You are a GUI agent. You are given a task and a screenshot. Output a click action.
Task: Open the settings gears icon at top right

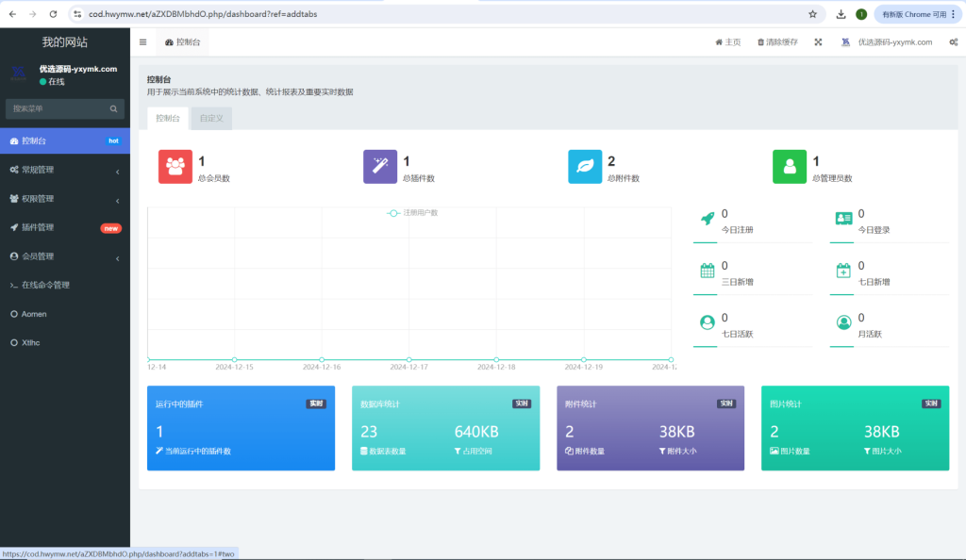pyautogui.click(x=953, y=42)
